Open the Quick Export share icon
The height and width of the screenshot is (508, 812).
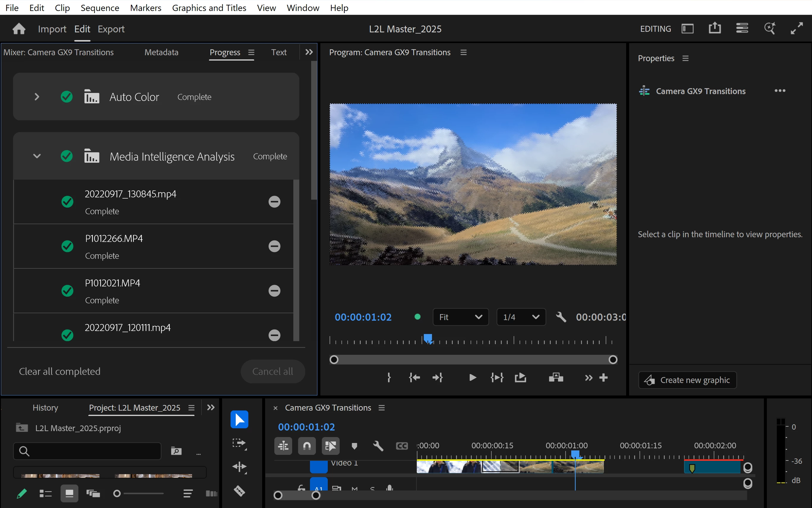click(x=715, y=29)
